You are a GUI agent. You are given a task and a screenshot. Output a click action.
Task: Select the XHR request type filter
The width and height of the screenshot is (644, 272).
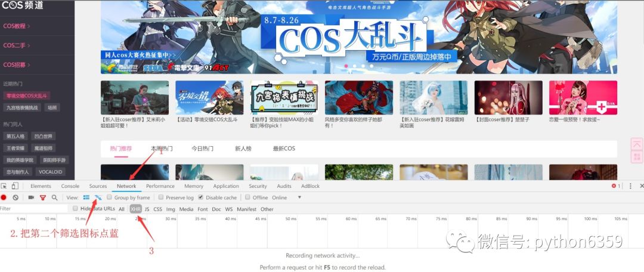point(135,209)
